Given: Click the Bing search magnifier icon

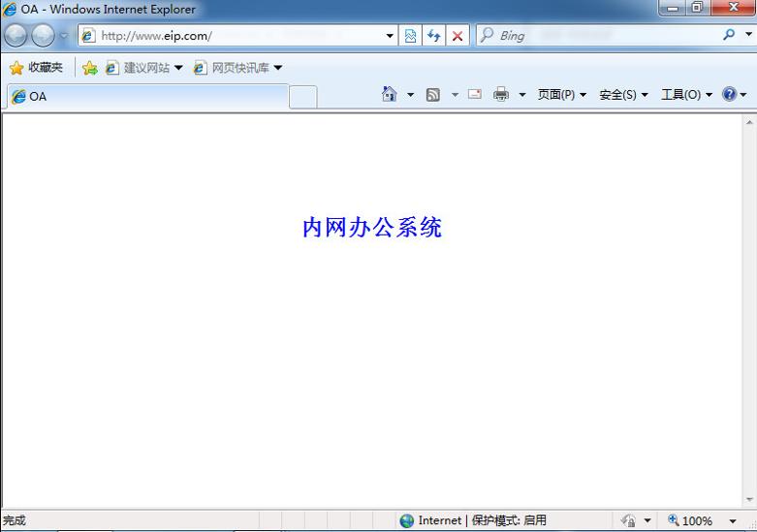Looking at the screenshot, I should (x=729, y=35).
